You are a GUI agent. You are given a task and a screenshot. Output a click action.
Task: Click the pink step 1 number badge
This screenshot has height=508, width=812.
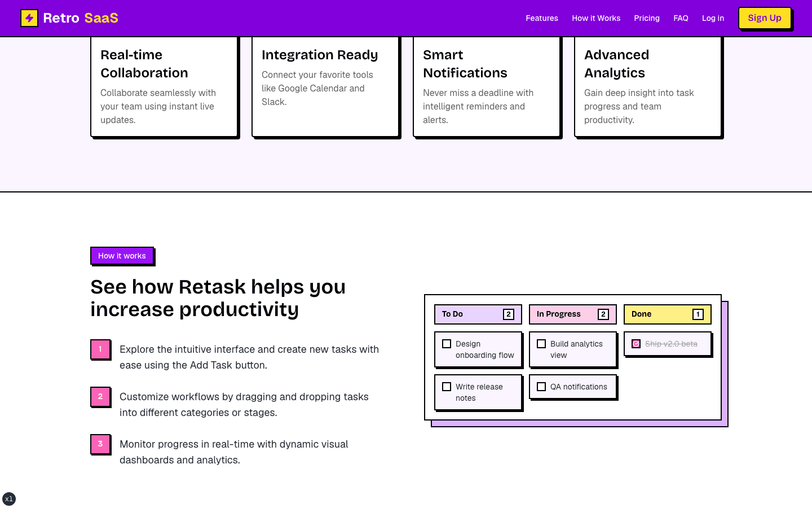point(100,349)
